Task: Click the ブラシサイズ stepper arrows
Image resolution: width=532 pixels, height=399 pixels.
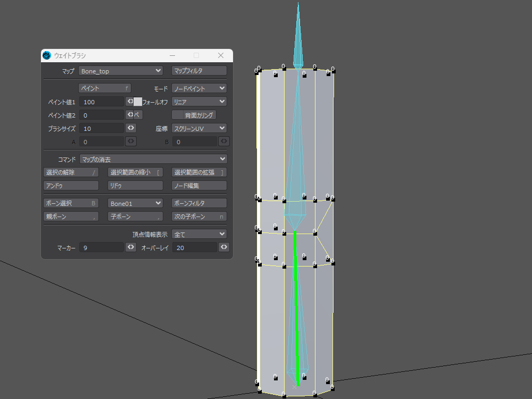Action: tap(130, 128)
